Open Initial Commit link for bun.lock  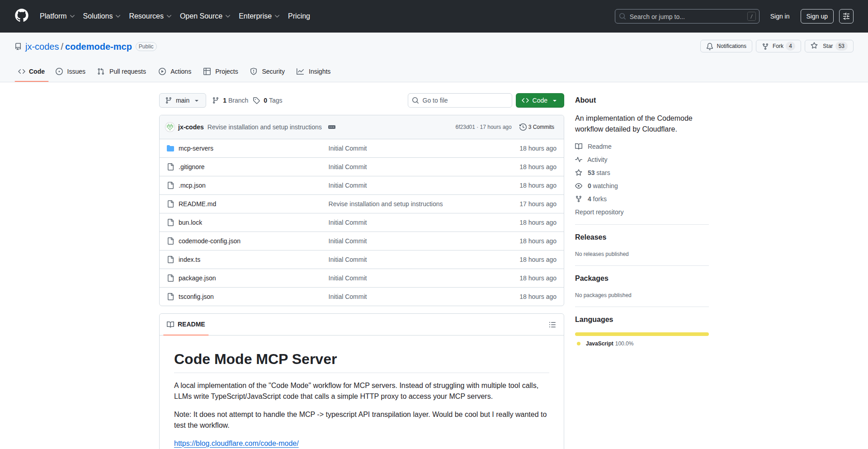[x=348, y=222]
